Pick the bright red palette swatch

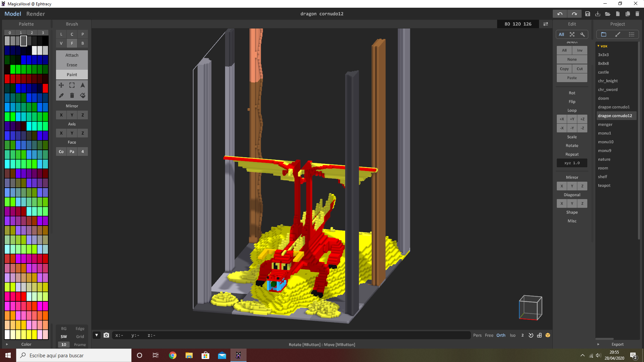[45, 88]
